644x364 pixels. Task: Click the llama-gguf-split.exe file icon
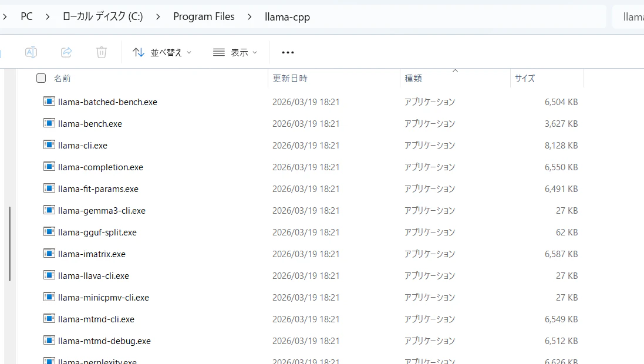[x=49, y=232]
